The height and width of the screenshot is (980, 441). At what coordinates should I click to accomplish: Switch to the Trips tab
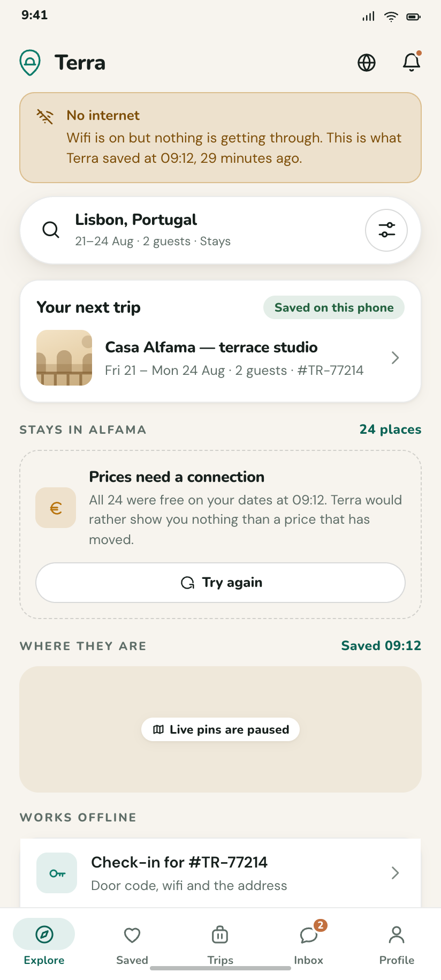click(221, 945)
